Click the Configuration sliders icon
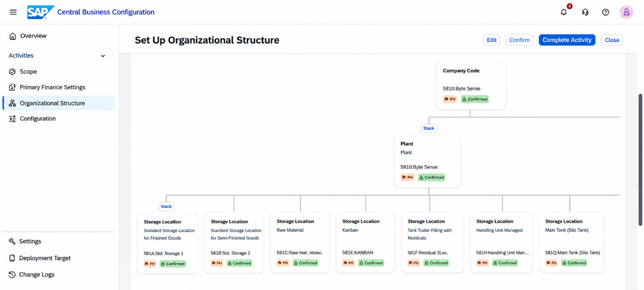The width and height of the screenshot is (644, 290). click(x=12, y=118)
